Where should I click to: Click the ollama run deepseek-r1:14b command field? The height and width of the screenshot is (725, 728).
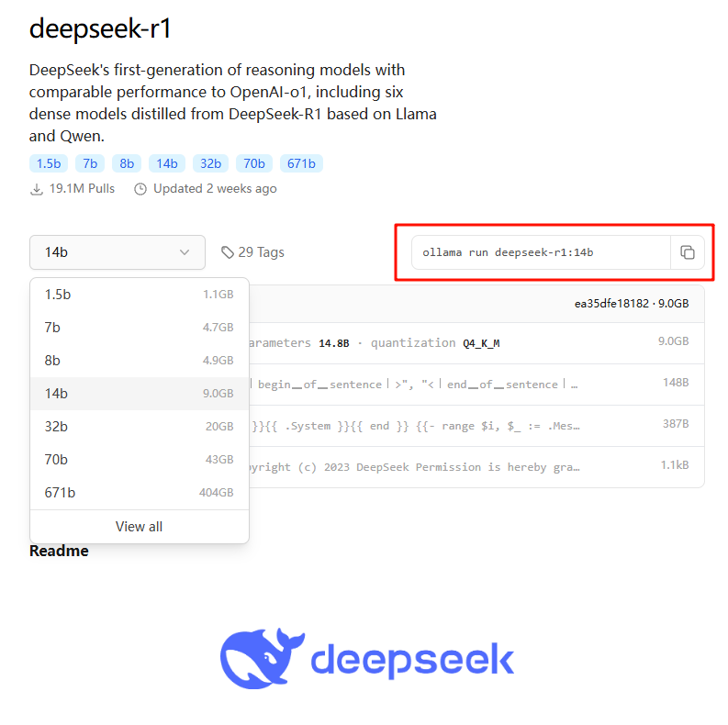[x=542, y=252]
